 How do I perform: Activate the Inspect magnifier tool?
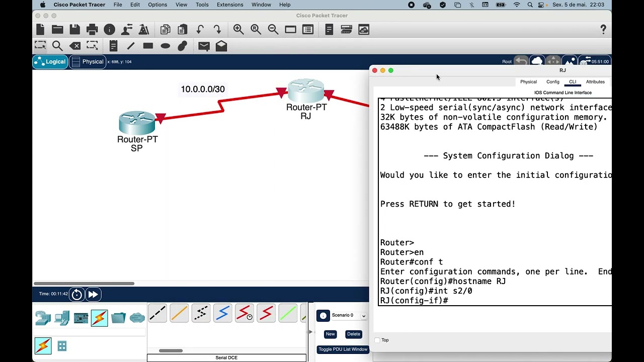57,46
